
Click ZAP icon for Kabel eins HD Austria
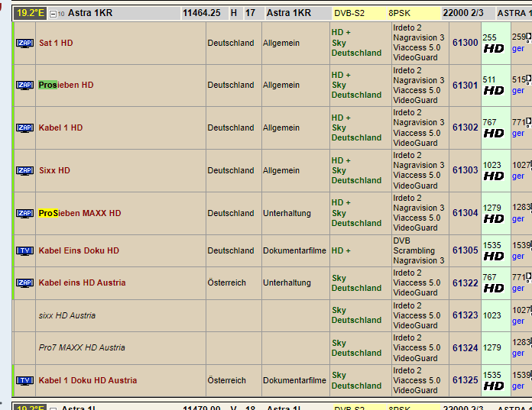(x=24, y=283)
